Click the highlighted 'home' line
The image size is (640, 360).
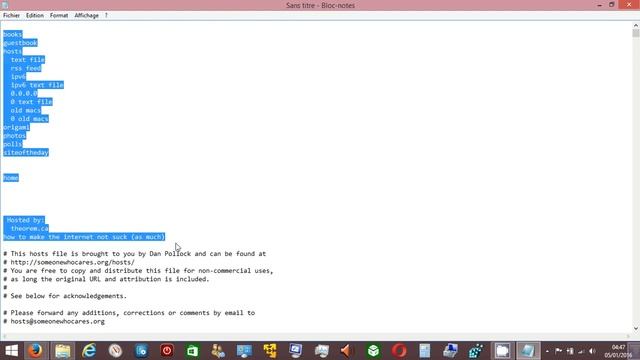(x=11, y=178)
